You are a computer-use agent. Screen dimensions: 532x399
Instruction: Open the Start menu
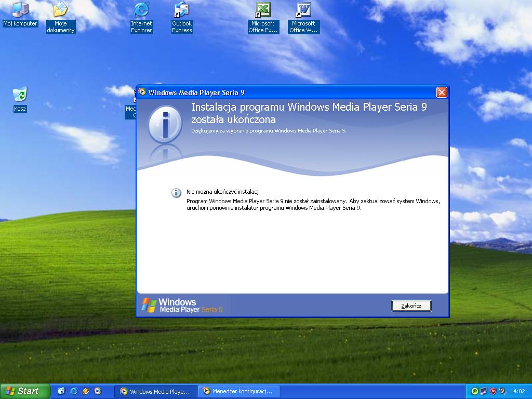tap(24, 391)
